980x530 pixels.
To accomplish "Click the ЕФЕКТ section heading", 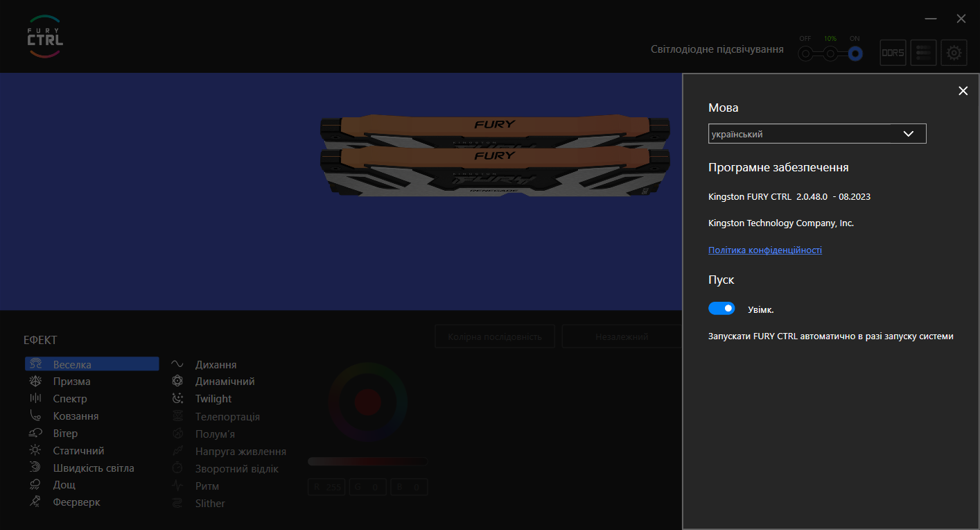I will point(40,340).
